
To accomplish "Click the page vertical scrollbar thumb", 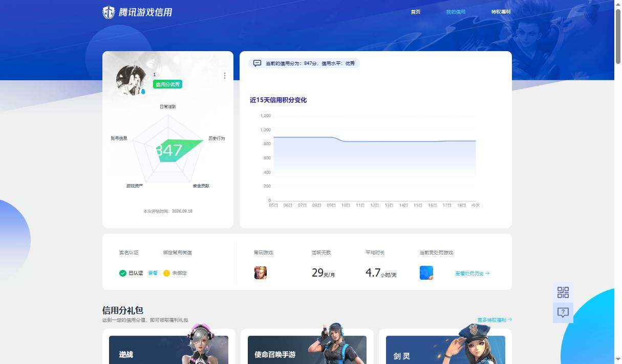I will tap(618, 37).
